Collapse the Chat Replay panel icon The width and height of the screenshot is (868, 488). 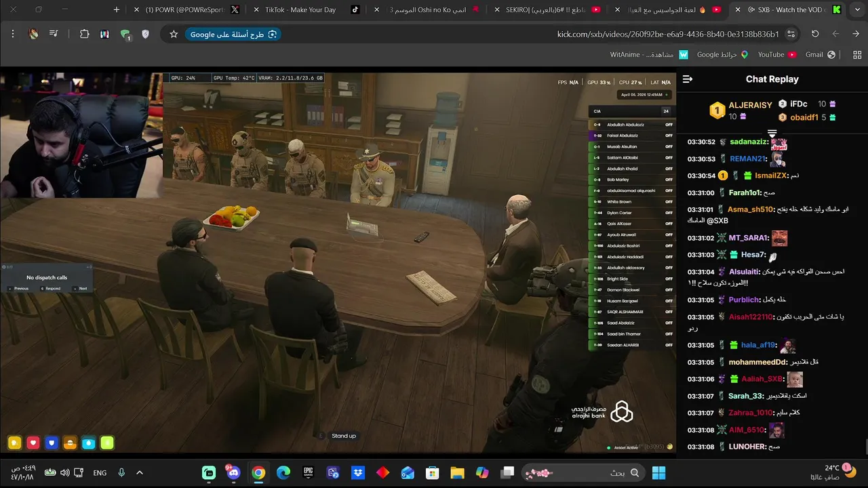688,79
